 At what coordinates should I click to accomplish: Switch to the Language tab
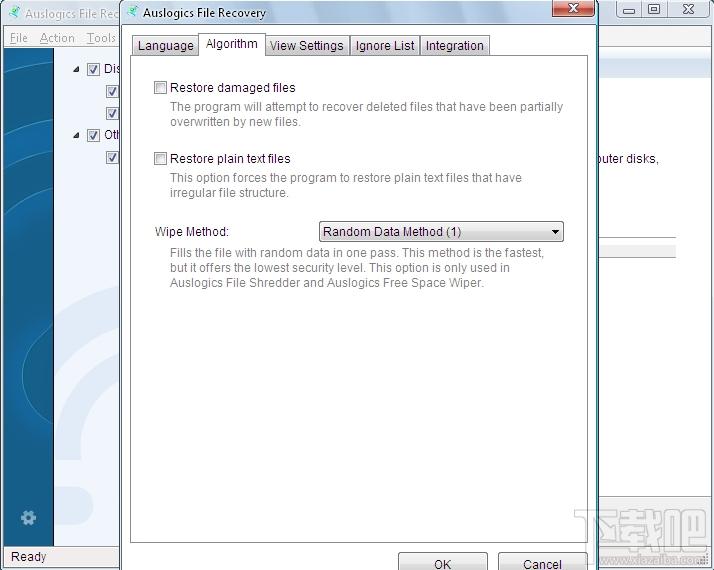165,46
